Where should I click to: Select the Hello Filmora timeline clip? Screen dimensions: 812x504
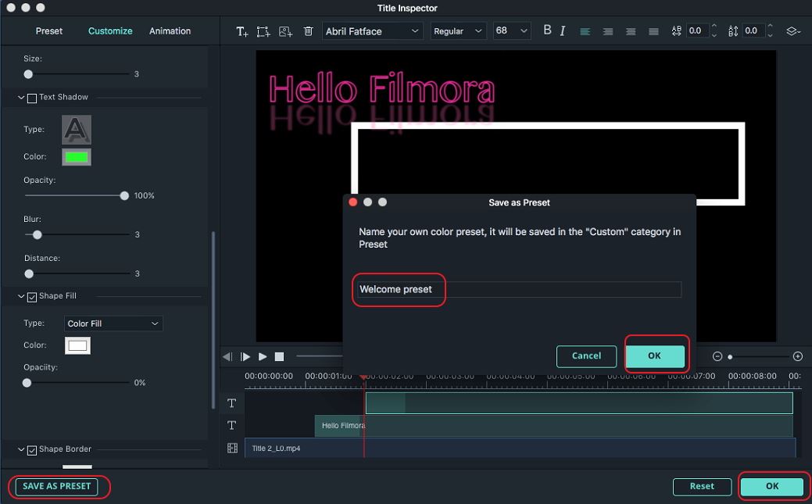point(553,426)
